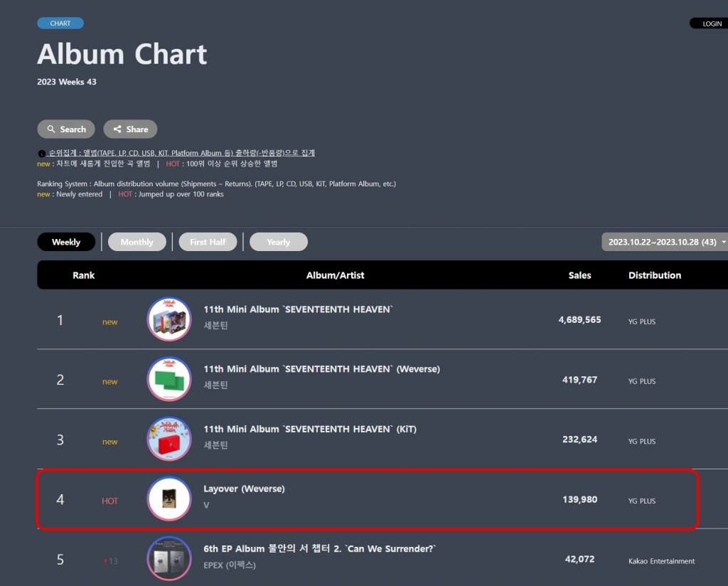
Task: Click the Sales column header
Action: (580, 275)
